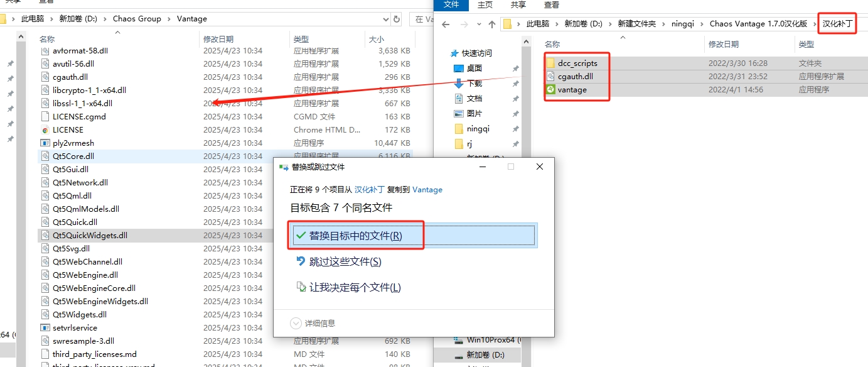
Task: Switch to the 主页 ribbon tab
Action: click(485, 5)
